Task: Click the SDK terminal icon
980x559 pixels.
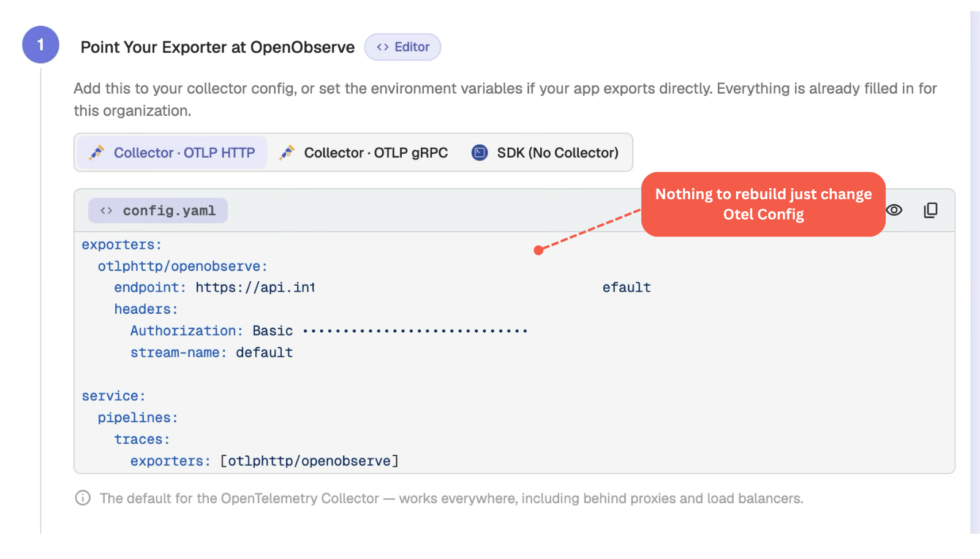Action: [480, 153]
